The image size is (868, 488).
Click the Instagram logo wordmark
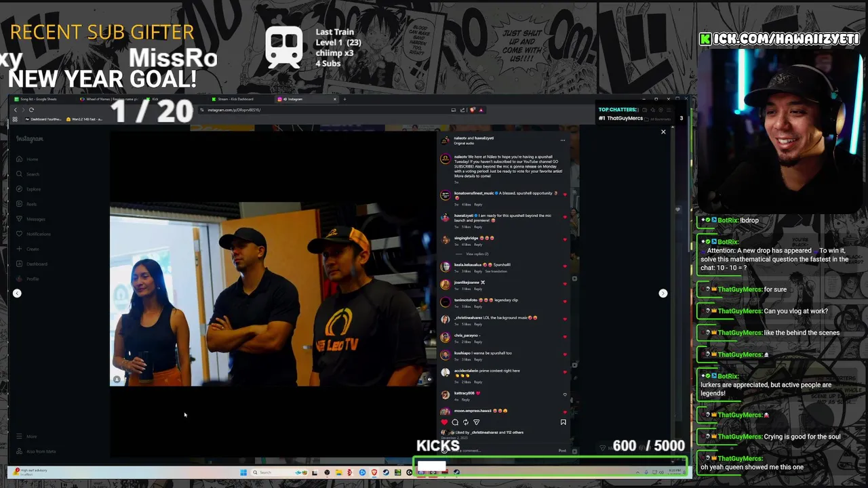coord(30,138)
